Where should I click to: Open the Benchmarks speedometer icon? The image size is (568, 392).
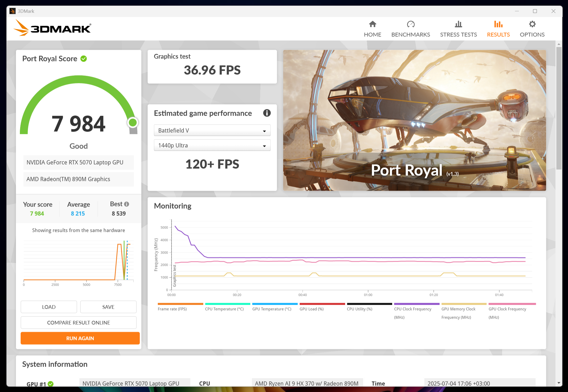(411, 24)
